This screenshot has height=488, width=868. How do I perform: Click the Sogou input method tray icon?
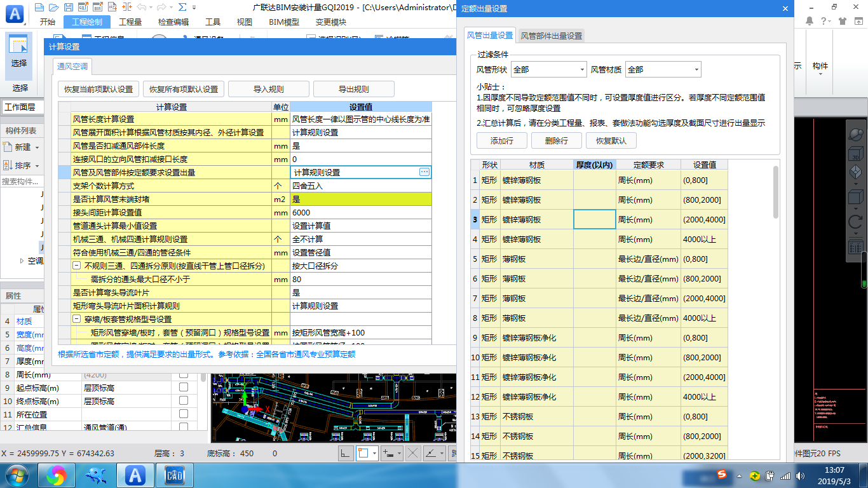tap(722, 475)
